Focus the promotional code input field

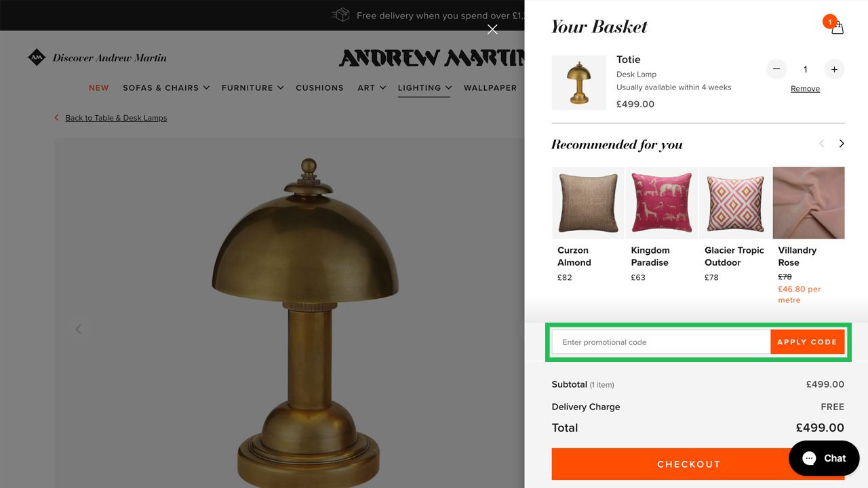[661, 342]
